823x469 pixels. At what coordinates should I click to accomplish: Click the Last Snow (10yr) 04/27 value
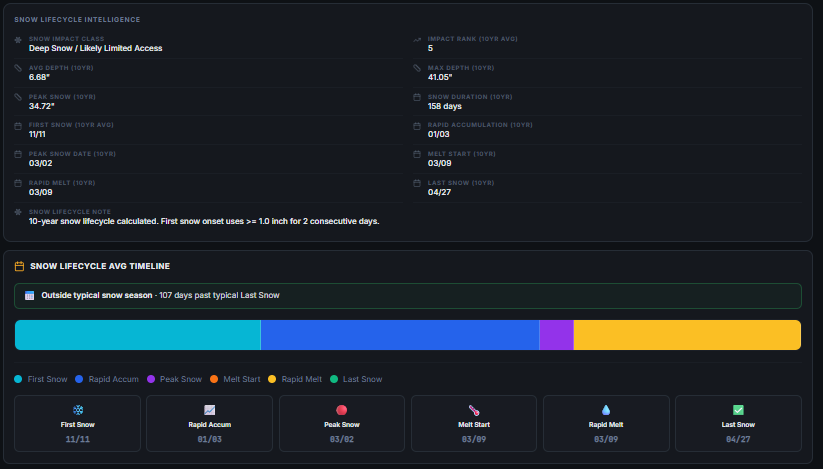click(x=439, y=192)
